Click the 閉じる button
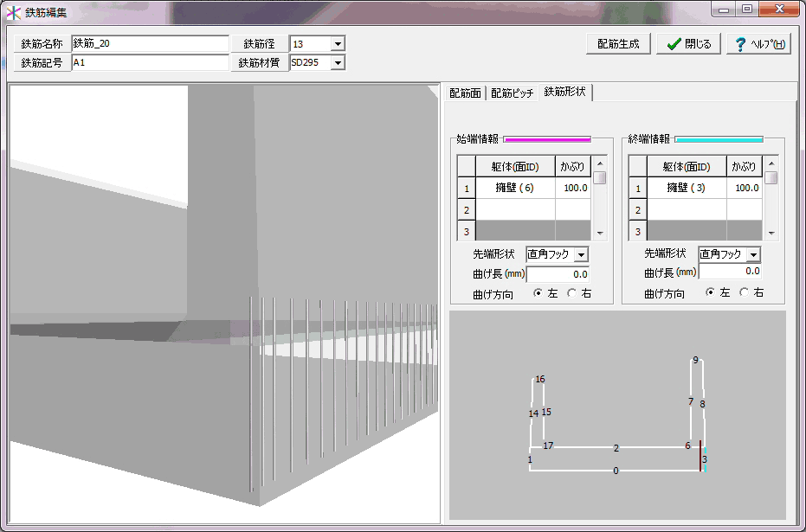The image size is (806, 532). coord(689,44)
